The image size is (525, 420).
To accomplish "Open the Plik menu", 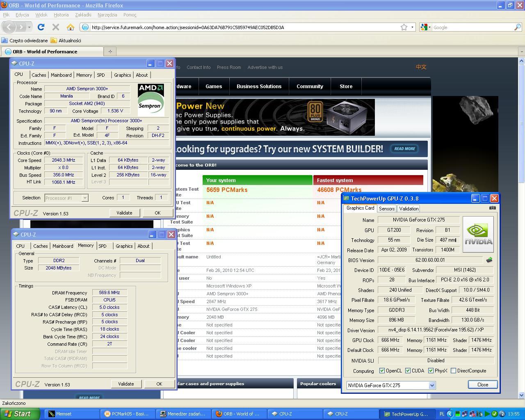I will pos(6,15).
